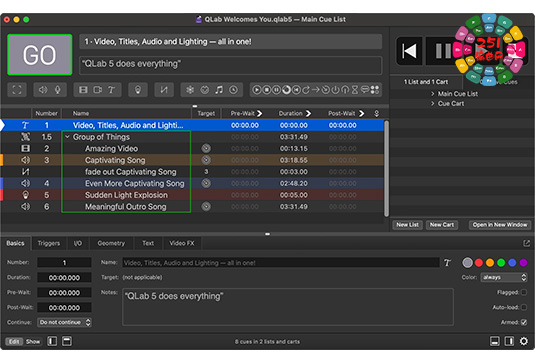Open the Continue mode dropdown
The width and height of the screenshot is (535, 363).
pyautogui.click(x=64, y=322)
